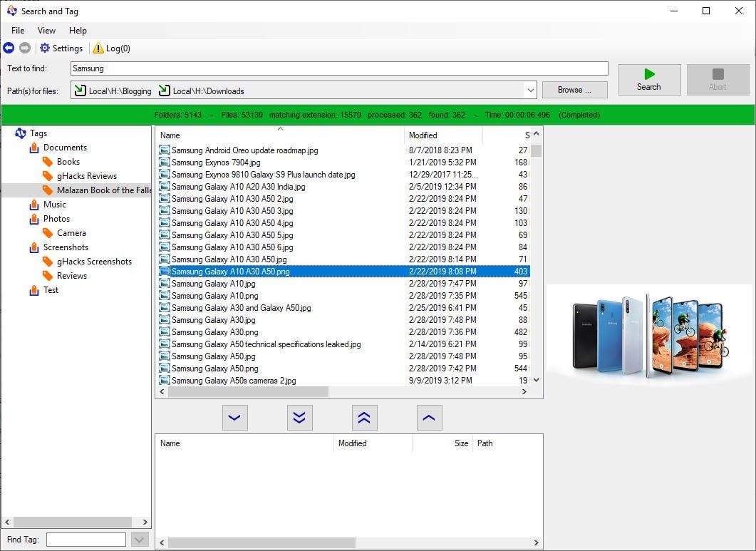756x551 pixels.
Task: Click the Text to find input field
Action: (339, 68)
